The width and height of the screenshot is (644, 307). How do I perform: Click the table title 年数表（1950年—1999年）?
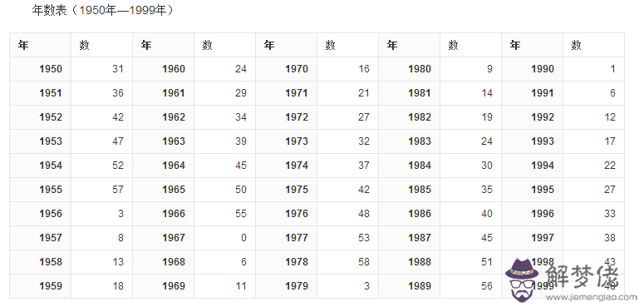103,10
